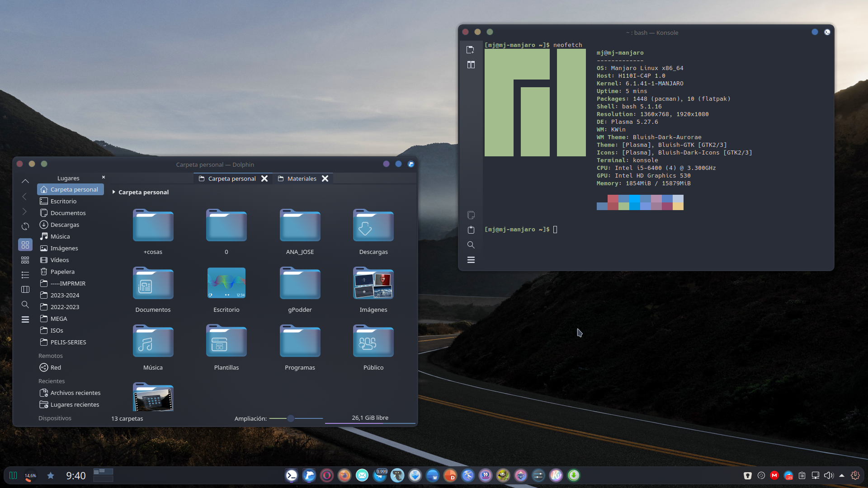
Task: Open Escritorio in the places panel
Action: point(71,201)
